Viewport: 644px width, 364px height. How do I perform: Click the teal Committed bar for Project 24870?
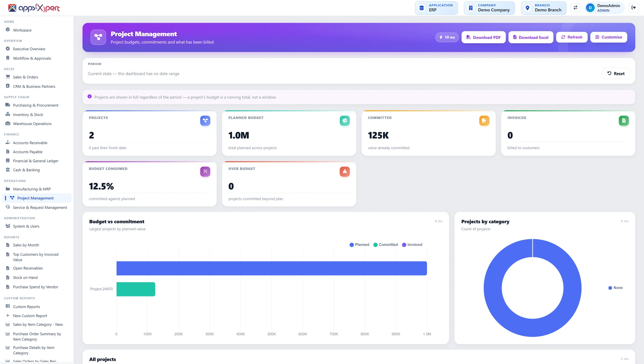coord(136,289)
